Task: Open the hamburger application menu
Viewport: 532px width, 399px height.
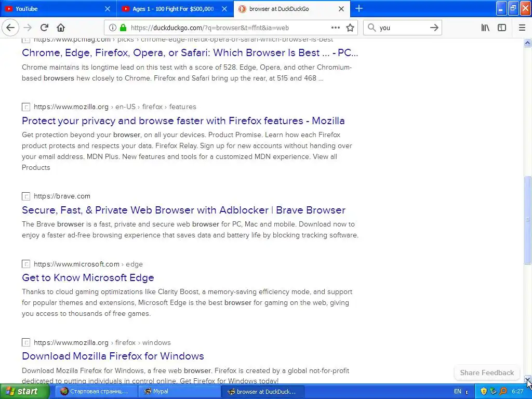Action: pyautogui.click(x=522, y=28)
